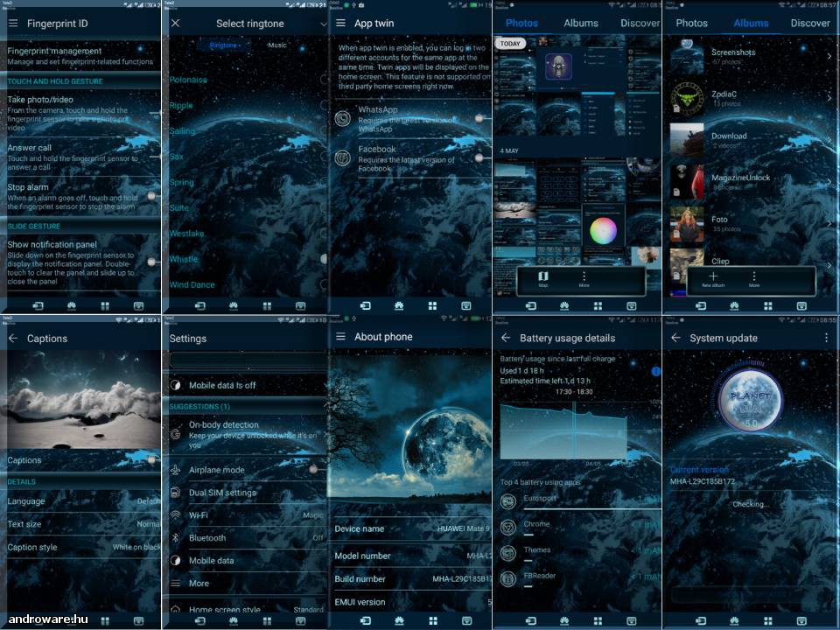Tap the info icon in Battery usage details
Screen dimensions: 840x630
pyautogui.click(x=655, y=371)
